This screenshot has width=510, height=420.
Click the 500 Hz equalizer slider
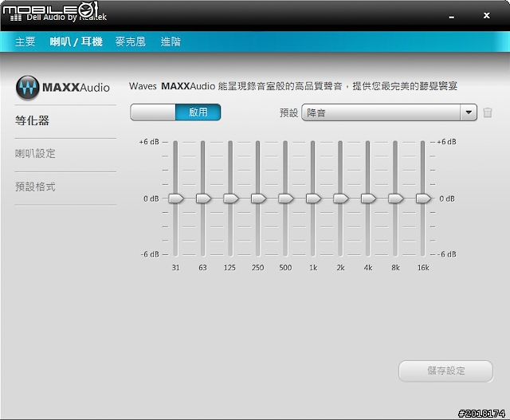286,198
